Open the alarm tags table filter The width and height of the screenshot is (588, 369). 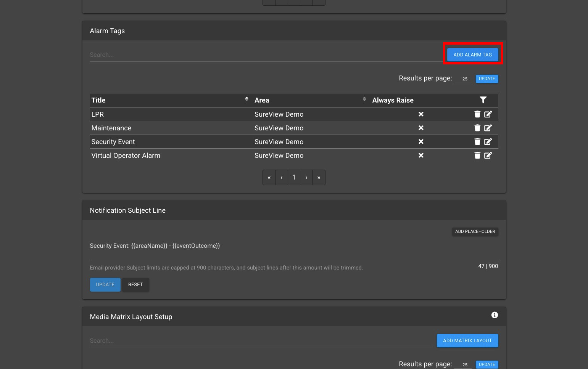(x=483, y=100)
